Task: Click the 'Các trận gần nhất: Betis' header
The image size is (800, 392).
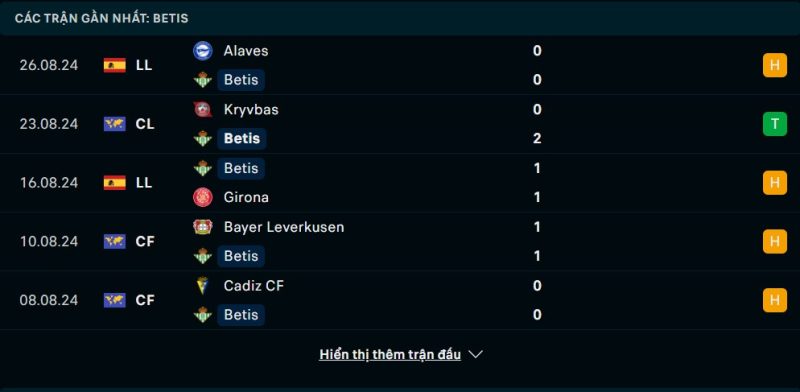Action: [x=102, y=18]
